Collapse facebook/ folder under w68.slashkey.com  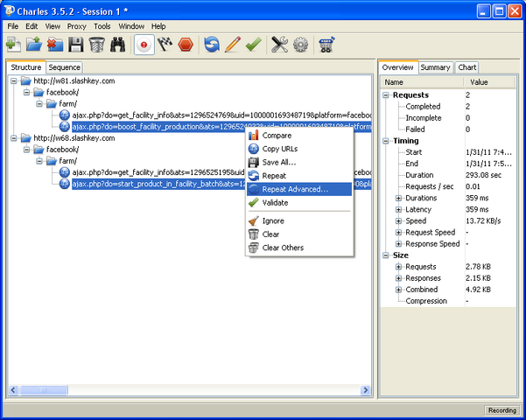[26, 150]
